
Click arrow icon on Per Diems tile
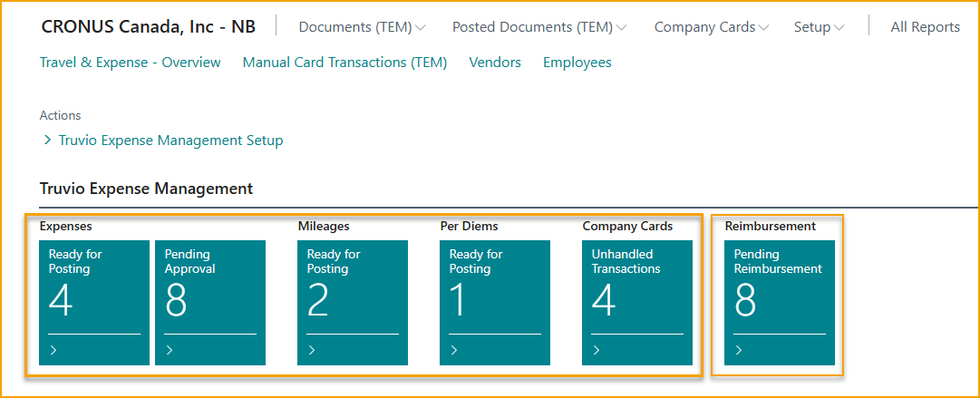point(454,350)
